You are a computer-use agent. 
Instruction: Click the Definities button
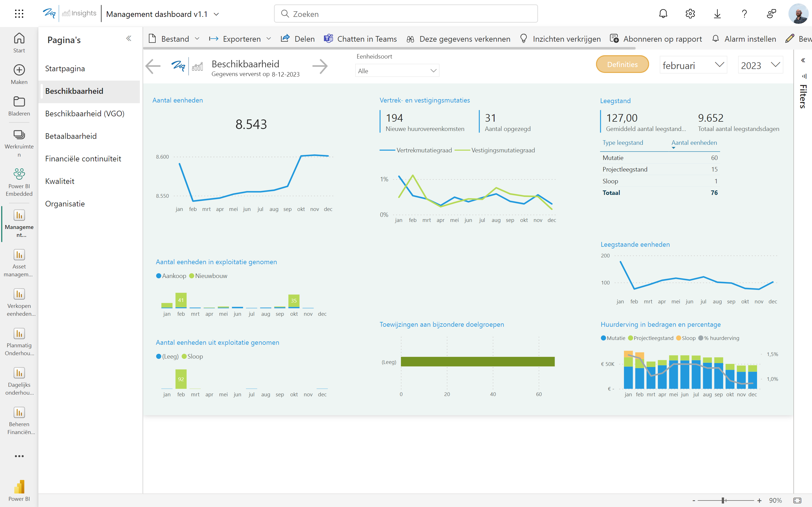tap(622, 64)
